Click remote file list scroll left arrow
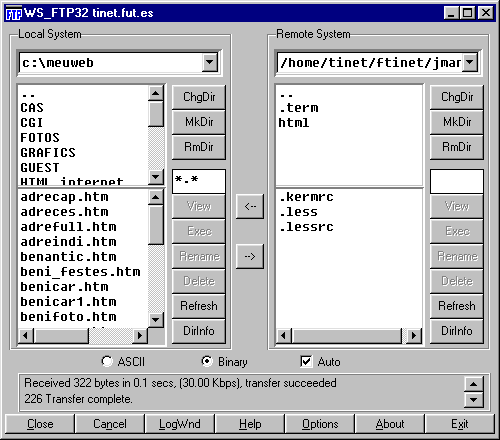 tap(284, 335)
